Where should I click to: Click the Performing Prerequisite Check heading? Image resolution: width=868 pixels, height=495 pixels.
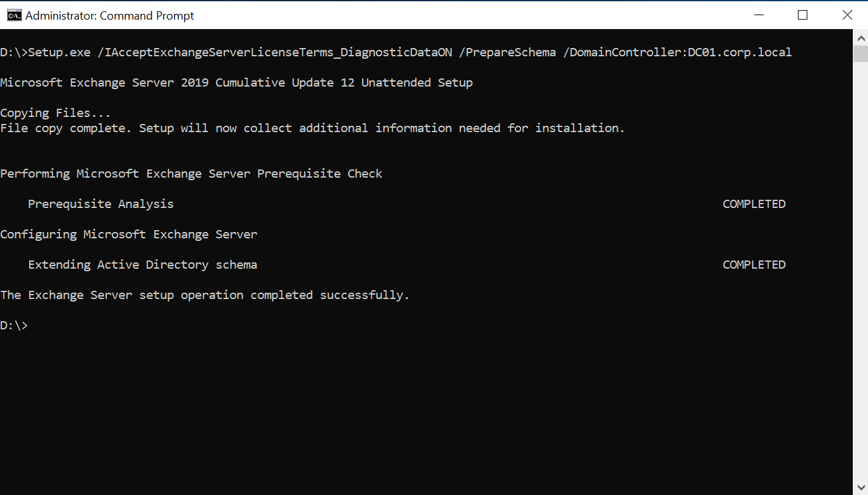(191, 173)
